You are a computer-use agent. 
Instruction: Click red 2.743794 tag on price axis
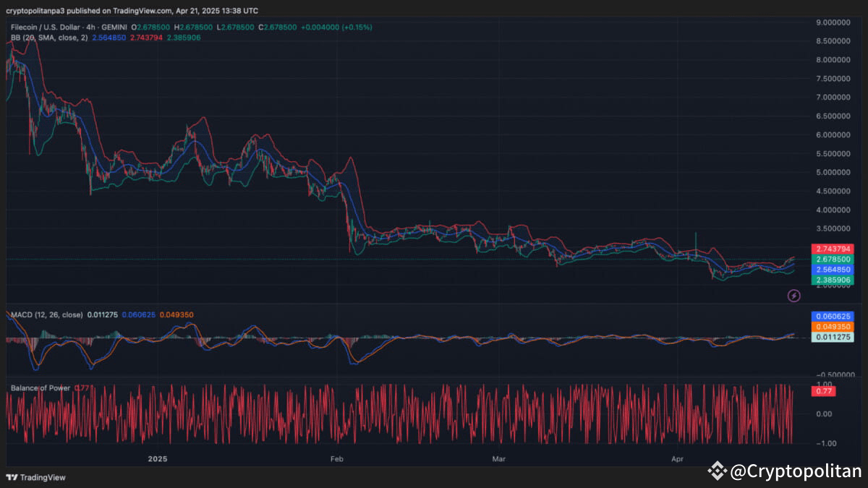click(833, 249)
